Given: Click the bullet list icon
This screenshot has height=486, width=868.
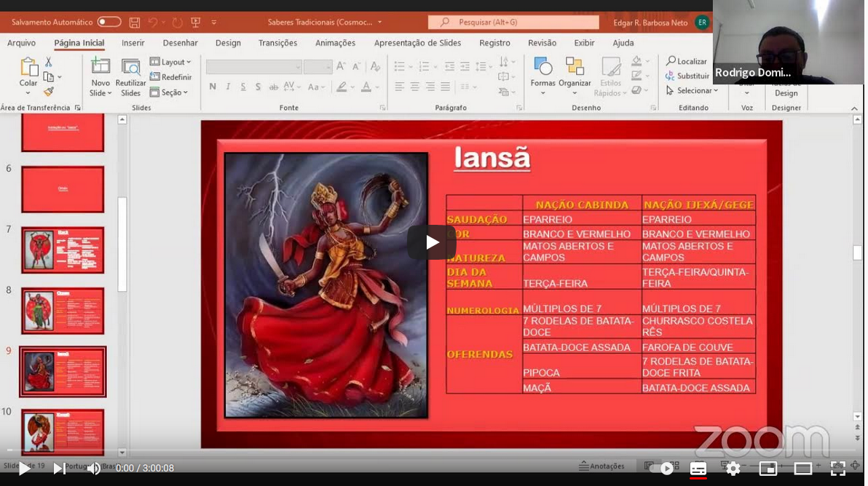Looking at the screenshot, I should [399, 67].
